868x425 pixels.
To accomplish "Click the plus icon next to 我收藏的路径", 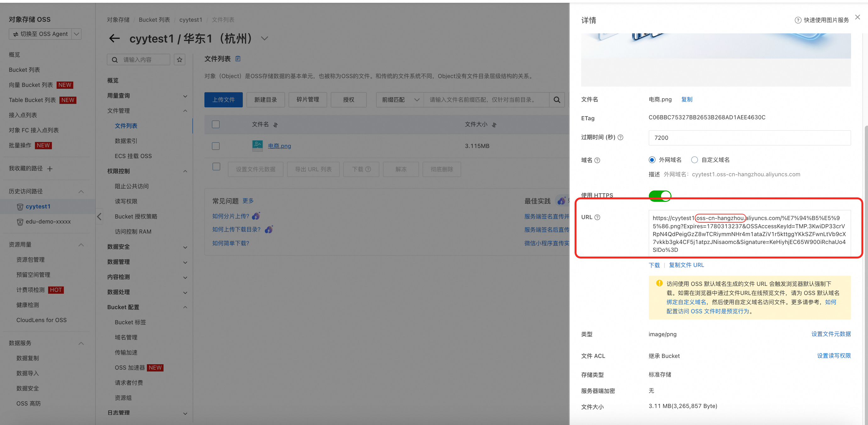I will pos(50,169).
